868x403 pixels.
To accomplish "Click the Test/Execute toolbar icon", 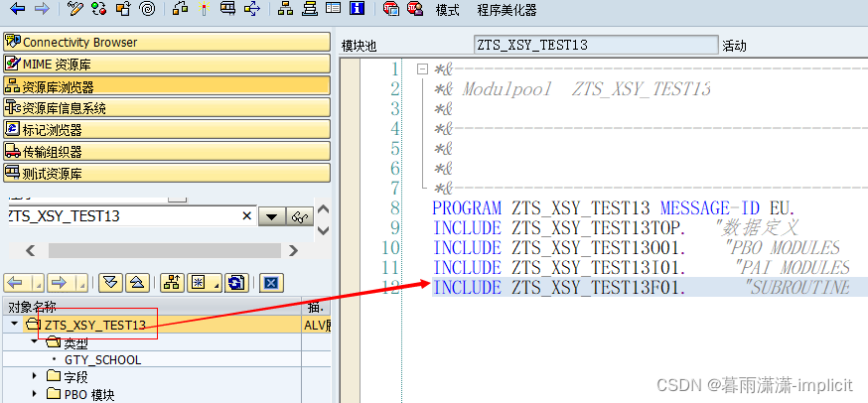I will tap(227, 9).
